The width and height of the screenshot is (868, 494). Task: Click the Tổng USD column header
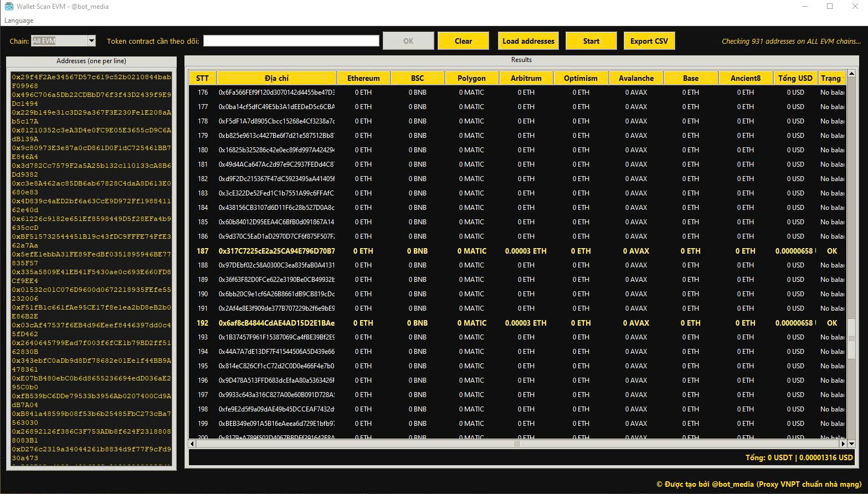pos(795,78)
